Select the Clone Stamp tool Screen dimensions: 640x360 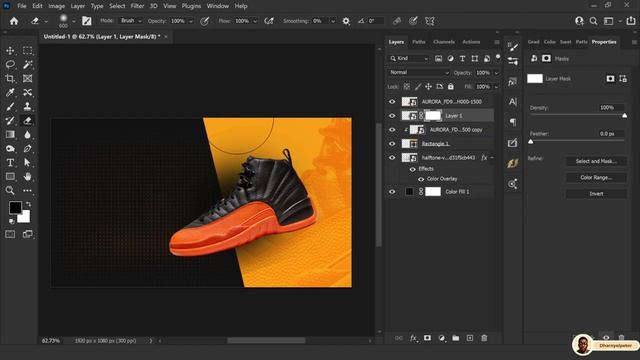tap(27, 107)
